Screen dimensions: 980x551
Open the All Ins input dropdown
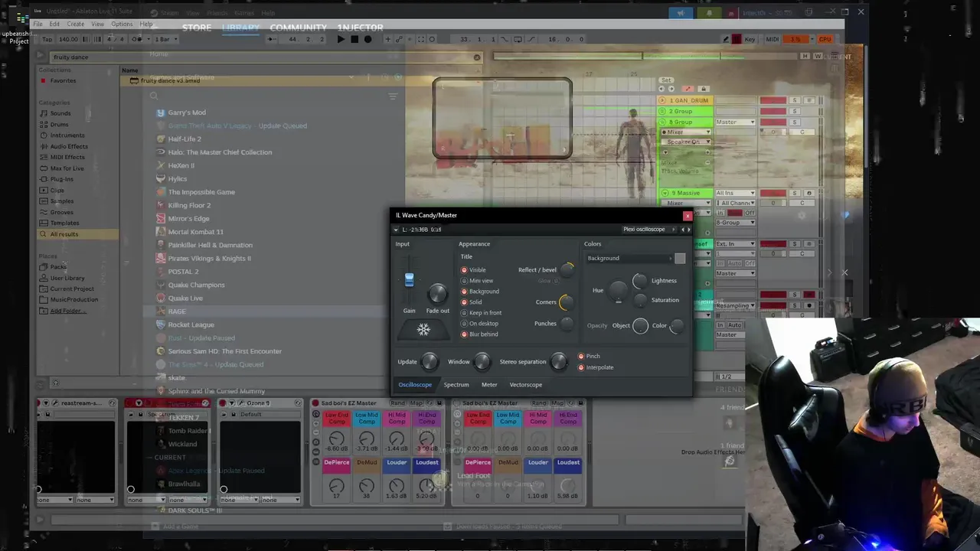[x=735, y=194]
